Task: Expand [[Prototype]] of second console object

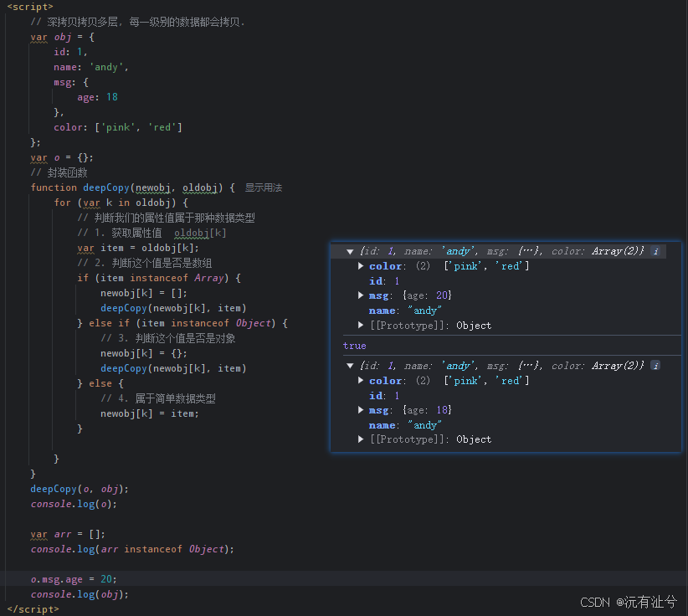Action: 361,439
